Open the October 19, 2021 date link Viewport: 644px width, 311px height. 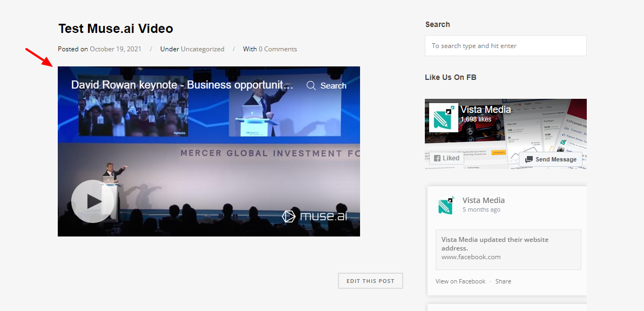point(116,49)
